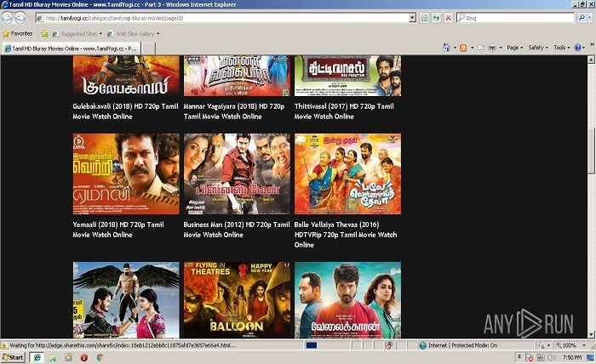Click the tray clock showing 7:50 PM
Screen dimensions: 596x364
click(x=572, y=357)
